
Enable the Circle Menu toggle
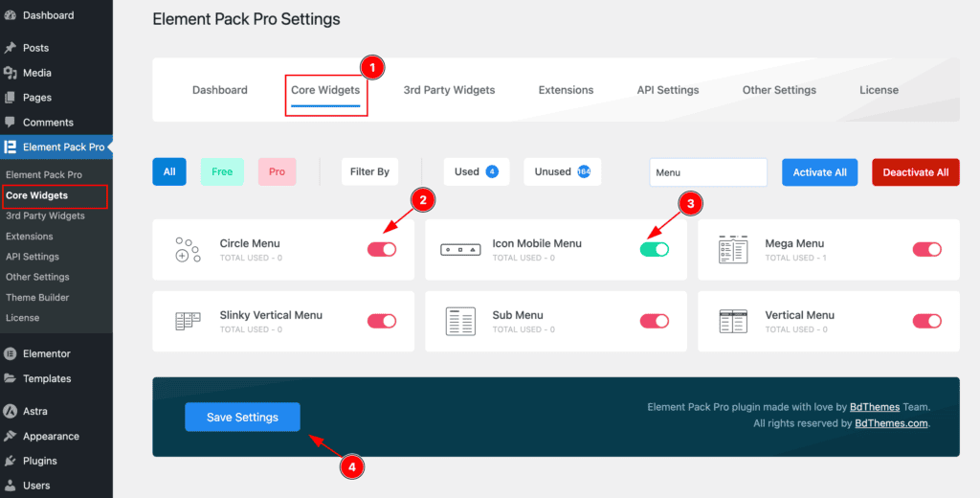[x=382, y=250]
